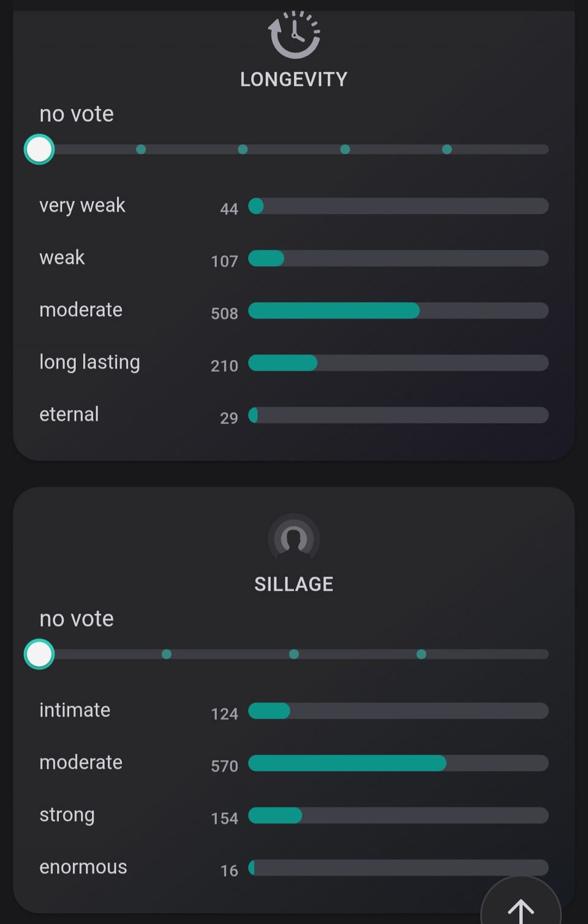This screenshot has width=588, height=924.
Task: Click the Sillage silhouette icon
Action: point(294,539)
